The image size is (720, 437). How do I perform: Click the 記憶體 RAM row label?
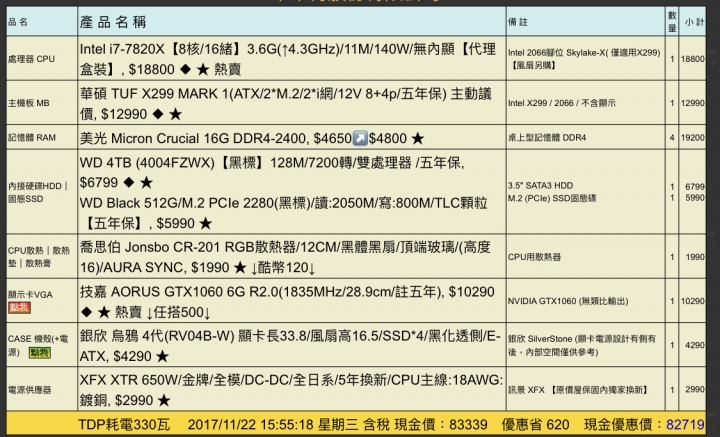tap(32, 137)
